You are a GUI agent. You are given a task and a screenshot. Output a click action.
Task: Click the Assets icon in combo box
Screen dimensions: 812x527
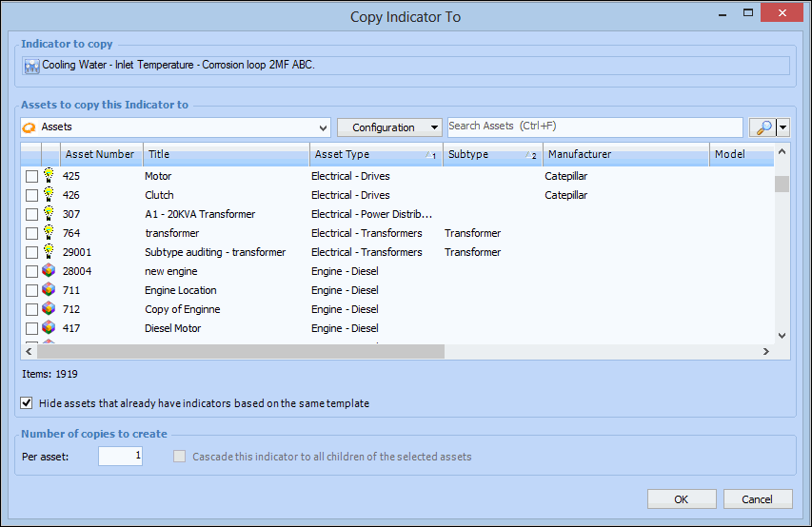30,127
